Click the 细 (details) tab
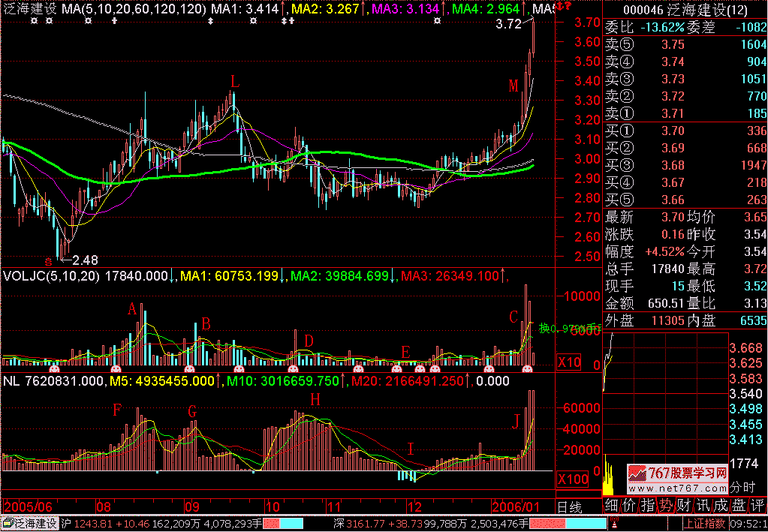 click(611, 505)
